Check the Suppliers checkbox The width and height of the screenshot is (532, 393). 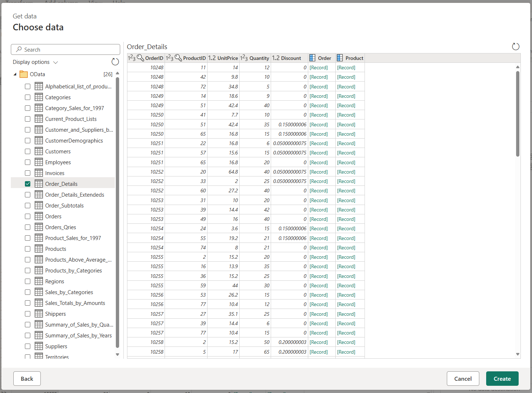click(27, 346)
